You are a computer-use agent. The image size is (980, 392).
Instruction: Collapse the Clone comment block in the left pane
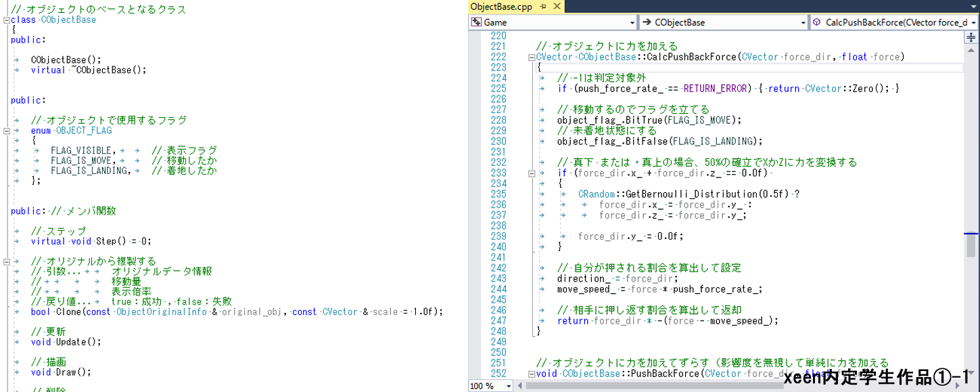pyautogui.click(x=7, y=261)
